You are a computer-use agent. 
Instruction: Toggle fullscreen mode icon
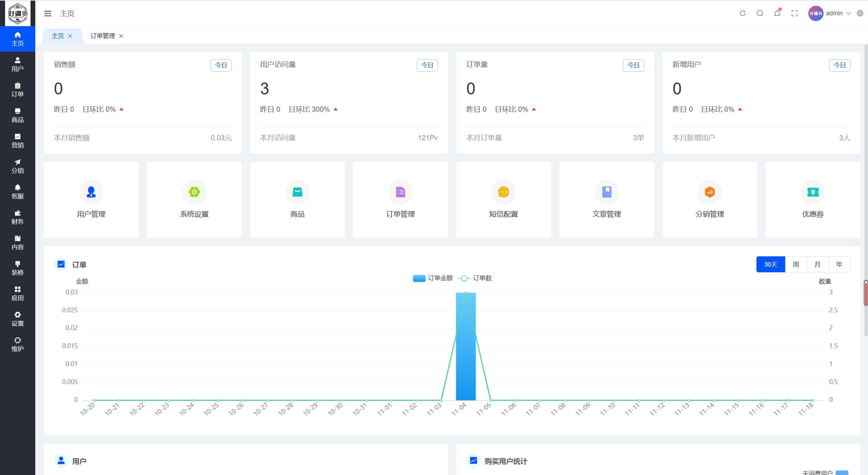(794, 14)
